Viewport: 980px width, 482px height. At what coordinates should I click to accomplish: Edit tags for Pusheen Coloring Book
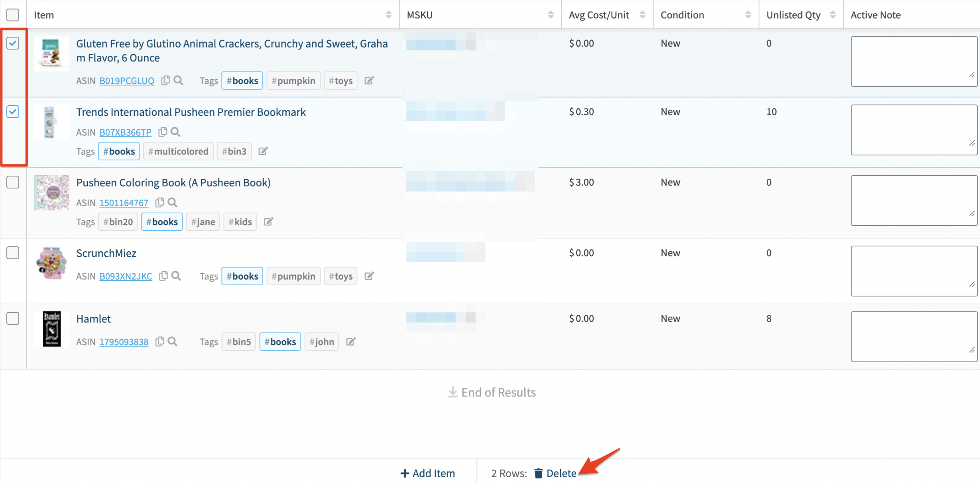[268, 222]
